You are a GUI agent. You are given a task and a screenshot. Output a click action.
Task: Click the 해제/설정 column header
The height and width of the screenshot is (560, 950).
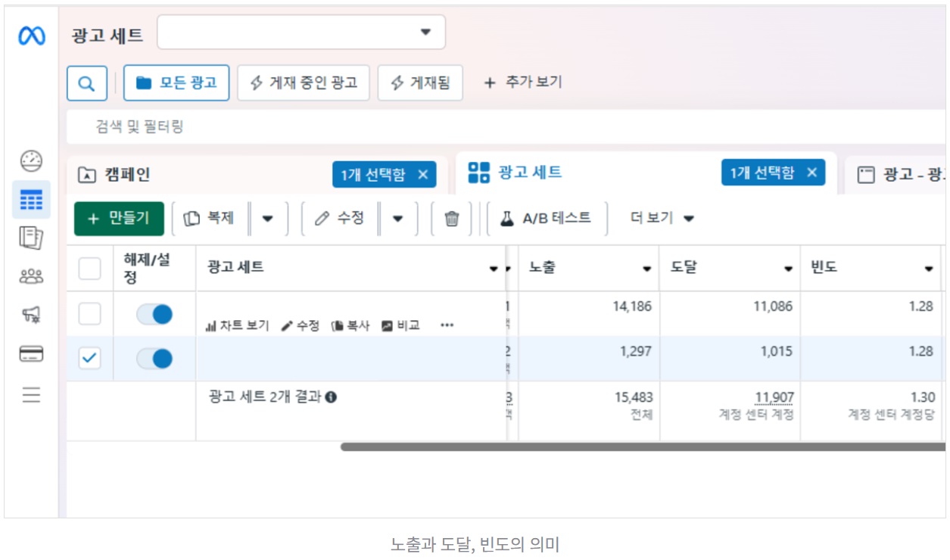[x=154, y=268]
